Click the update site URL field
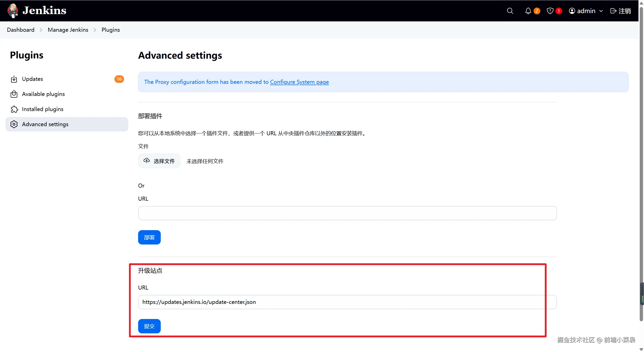 pyautogui.click(x=347, y=302)
